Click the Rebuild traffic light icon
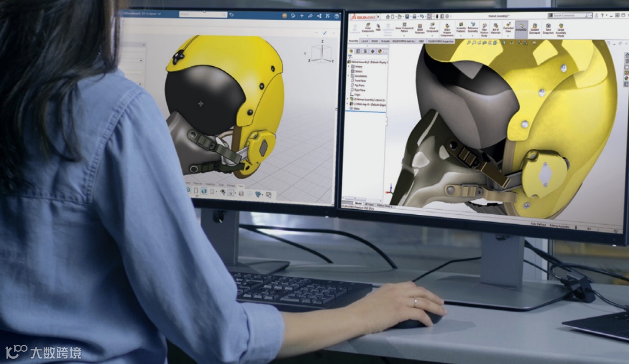Image resolution: width=629 pixels, height=364 pixels. [437, 17]
